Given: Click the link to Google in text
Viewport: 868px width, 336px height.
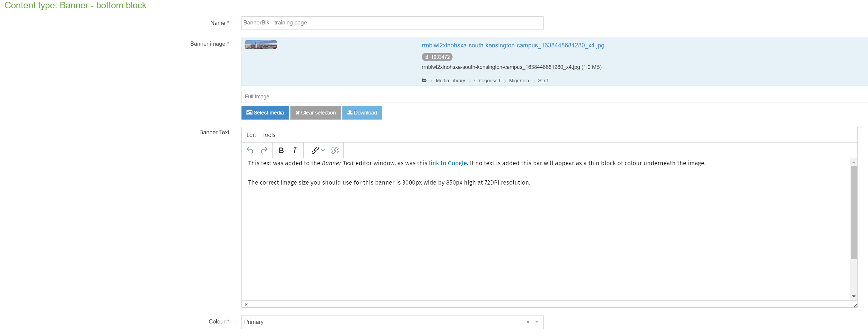Looking at the screenshot, I should point(447,163).
